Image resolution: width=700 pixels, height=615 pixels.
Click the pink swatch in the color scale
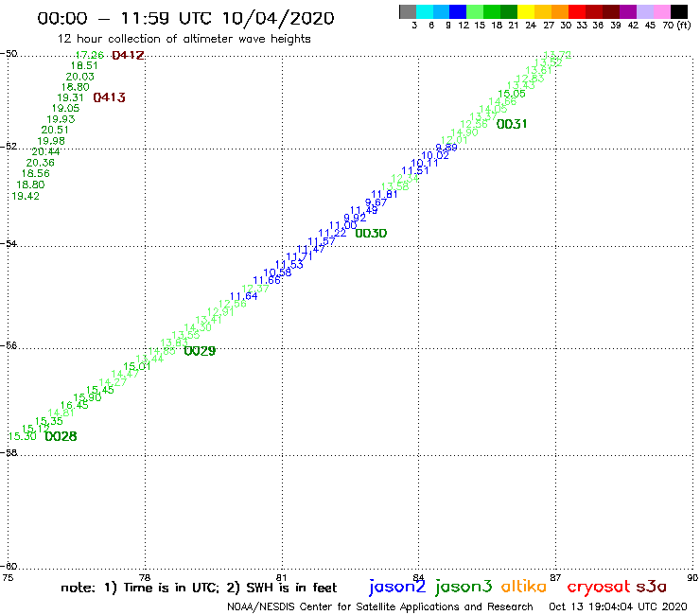click(661, 11)
